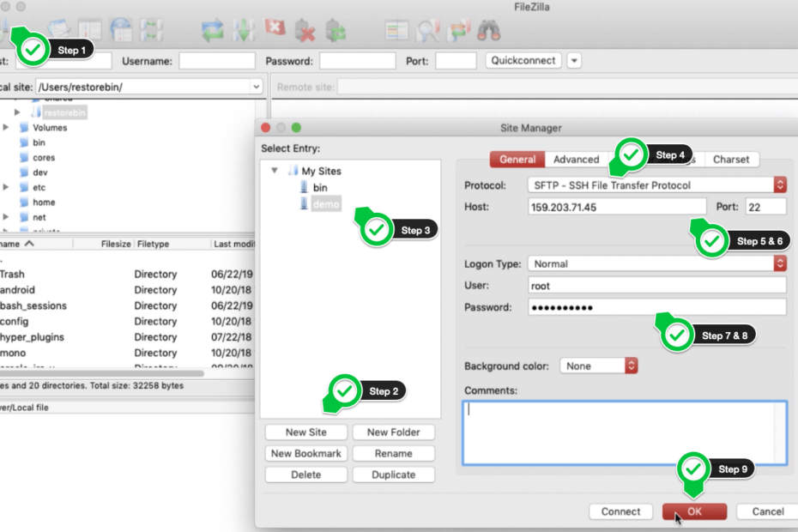Click the red OK button

tap(694, 511)
